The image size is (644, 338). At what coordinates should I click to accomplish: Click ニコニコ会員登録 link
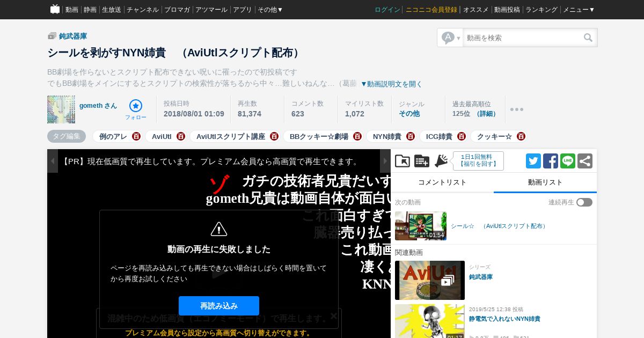point(431,10)
